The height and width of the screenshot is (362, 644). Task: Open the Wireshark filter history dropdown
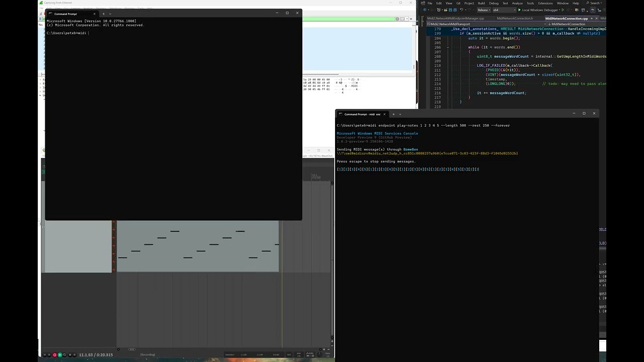tap(406, 19)
